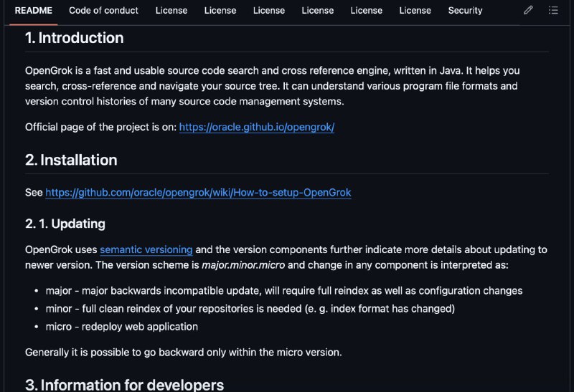This screenshot has height=392, width=574.
Task: Follow the oracle.github.io/opengrok link
Action: click(257, 128)
